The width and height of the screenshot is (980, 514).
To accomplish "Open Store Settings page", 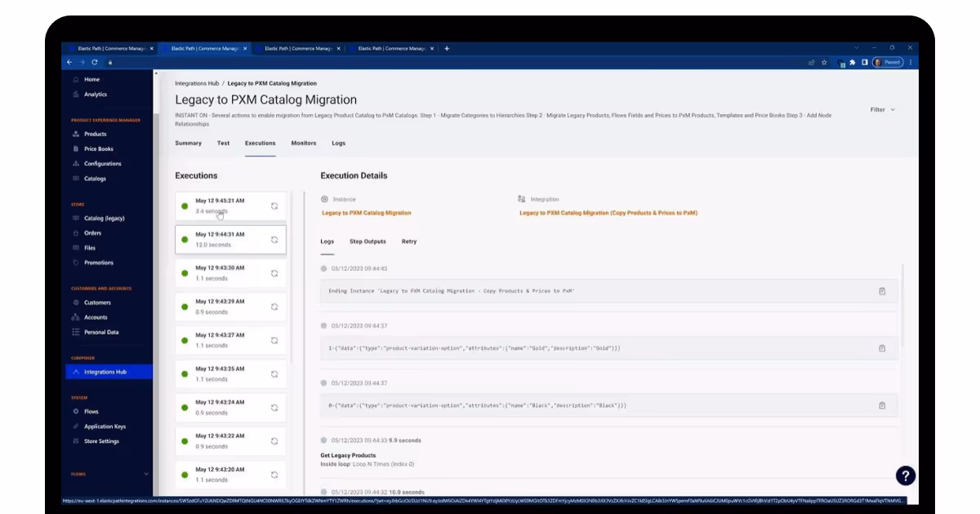I will point(101,441).
